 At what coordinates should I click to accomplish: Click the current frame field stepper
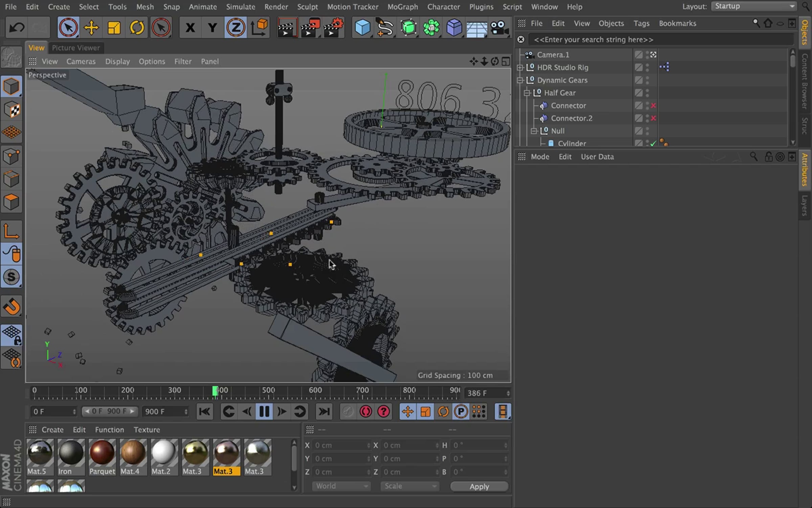click(508, 393)
